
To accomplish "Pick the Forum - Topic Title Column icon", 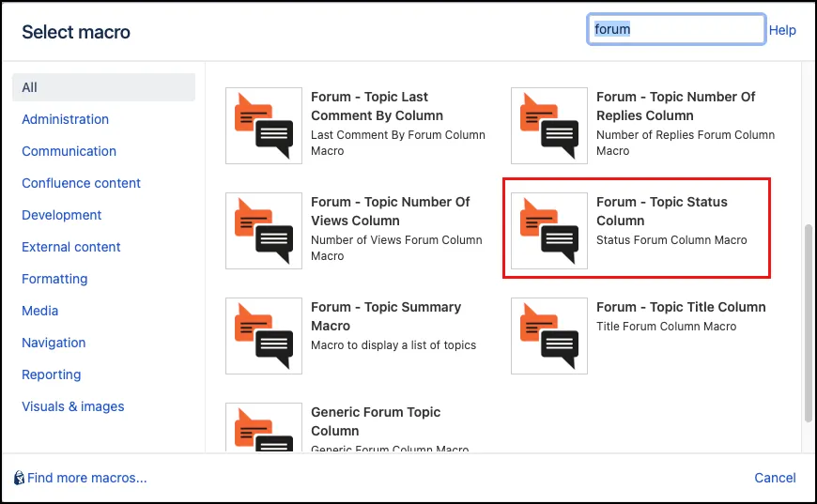I will coord(549,336).
